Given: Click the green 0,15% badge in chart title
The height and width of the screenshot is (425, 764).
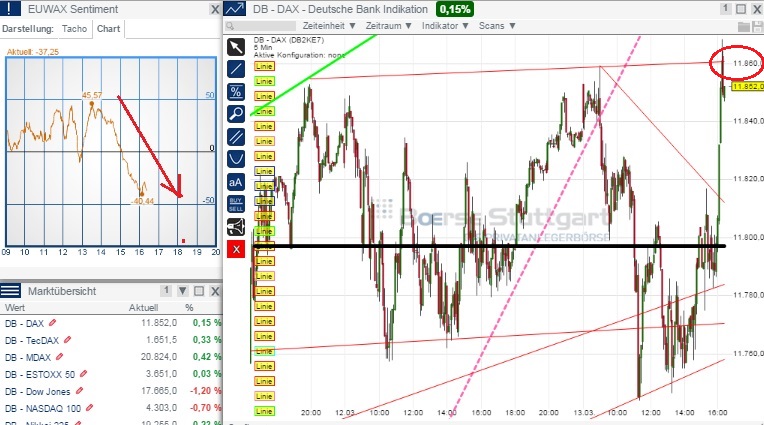Looking at the screenshot, I should pos(455,9).
